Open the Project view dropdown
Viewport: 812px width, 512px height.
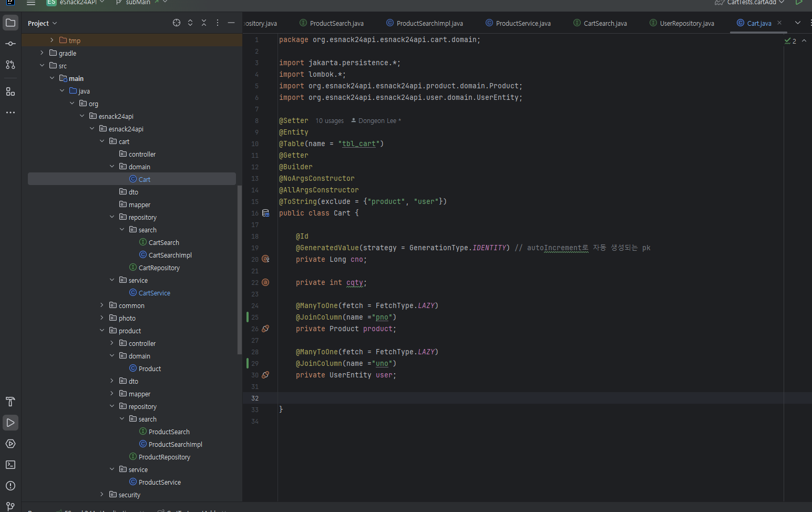(x=43, y=23)
